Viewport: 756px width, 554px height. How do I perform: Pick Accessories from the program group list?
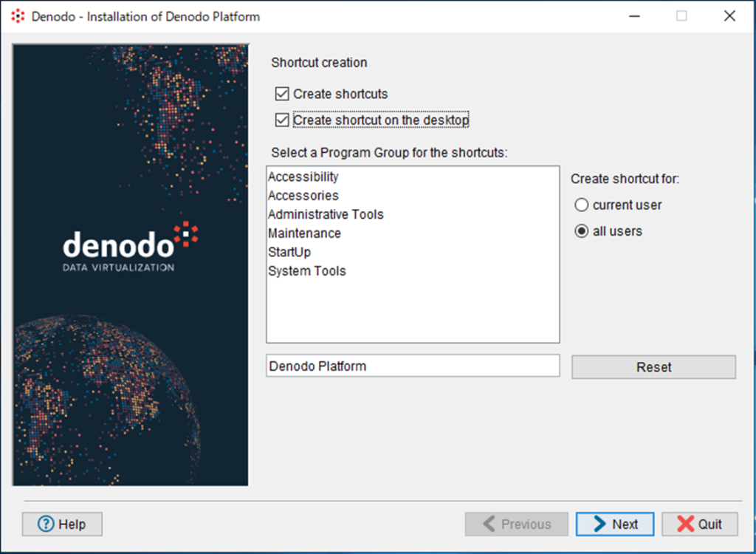(x=303, y=196)
